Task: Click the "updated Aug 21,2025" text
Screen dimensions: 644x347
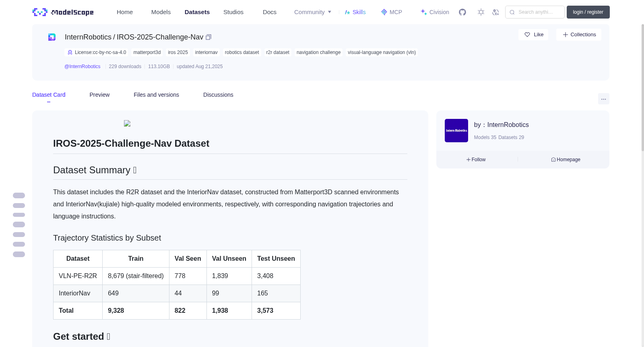Action: click(200, 66)
